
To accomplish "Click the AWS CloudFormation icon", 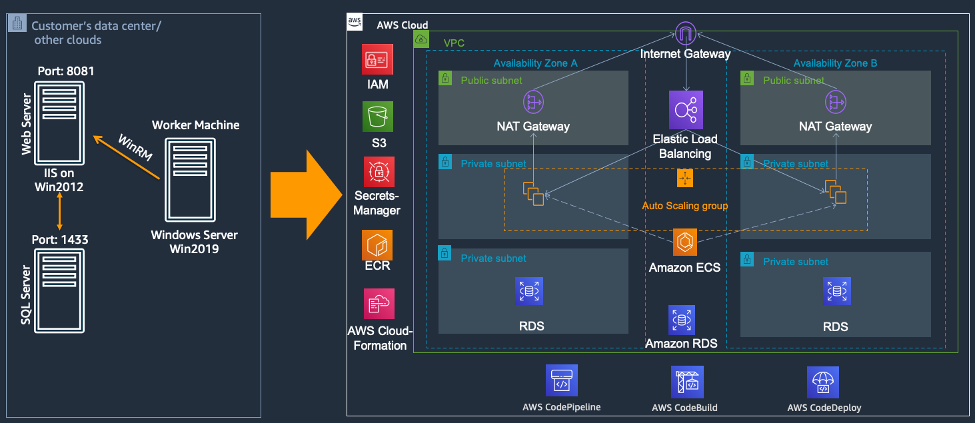I will (x=379, y=304).
